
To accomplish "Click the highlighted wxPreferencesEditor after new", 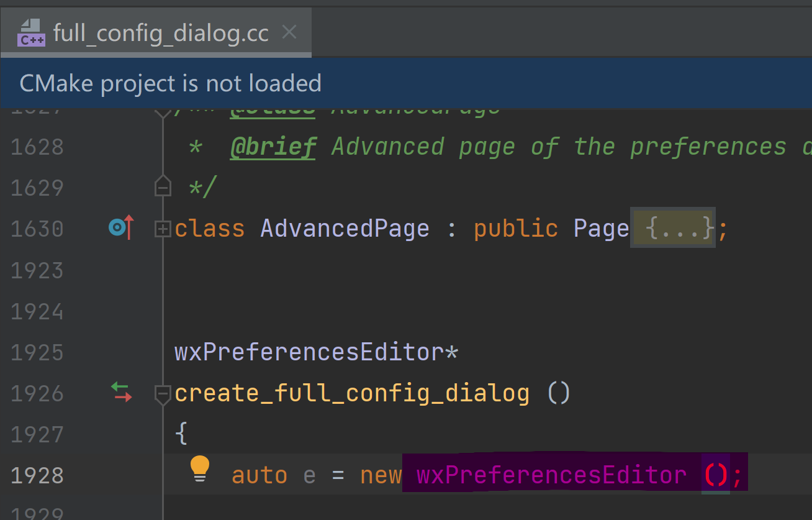I will [x=551, y=475].
